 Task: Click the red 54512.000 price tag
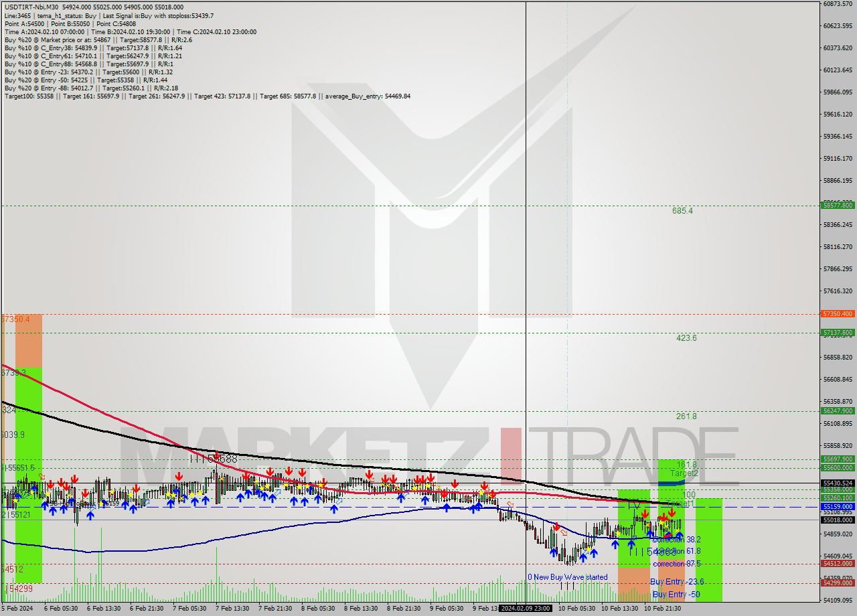[x=837, y=563]
